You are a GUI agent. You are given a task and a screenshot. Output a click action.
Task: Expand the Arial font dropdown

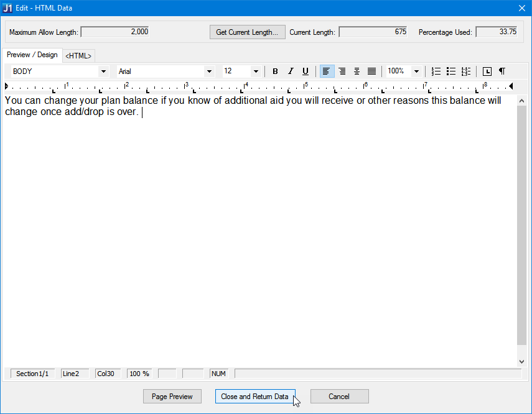click(x=209, y=71)
